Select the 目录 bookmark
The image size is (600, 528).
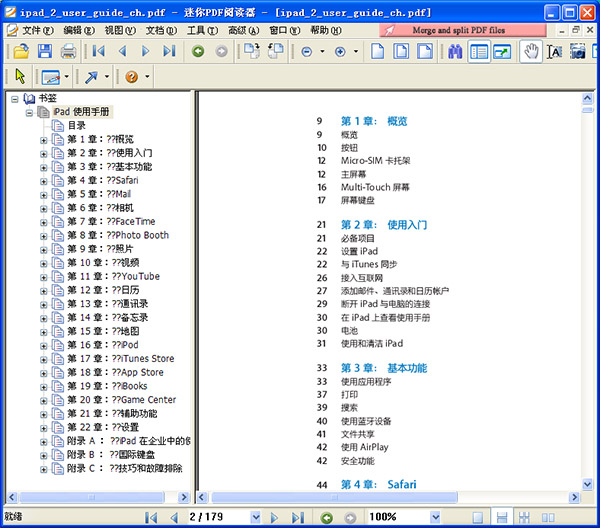pos(77,125)
